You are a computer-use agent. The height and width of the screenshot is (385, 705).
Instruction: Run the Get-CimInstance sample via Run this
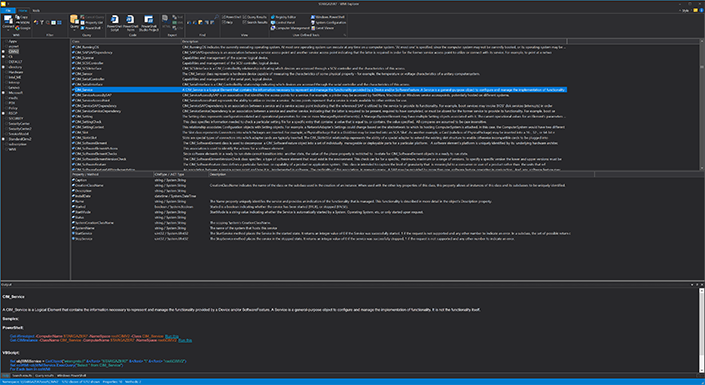coord(185,340)
